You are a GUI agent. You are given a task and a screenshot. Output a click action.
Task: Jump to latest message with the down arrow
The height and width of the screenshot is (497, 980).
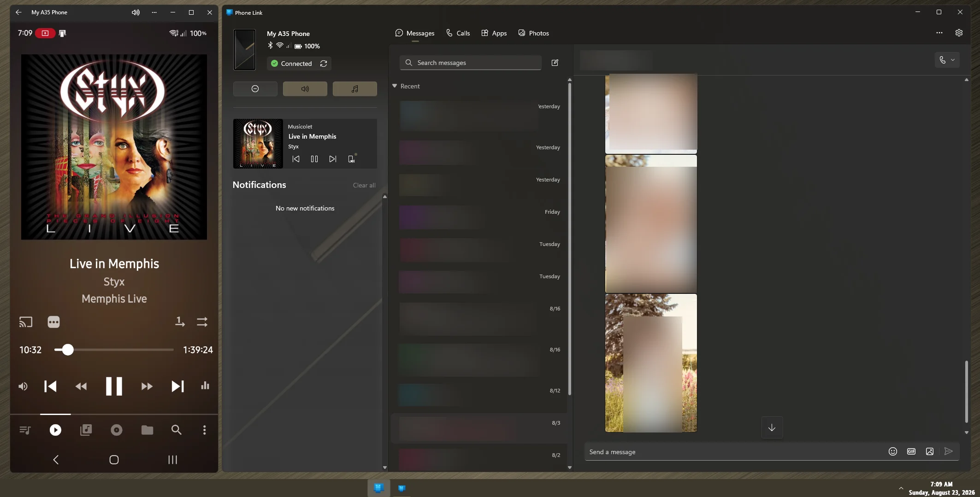point(772,427)
